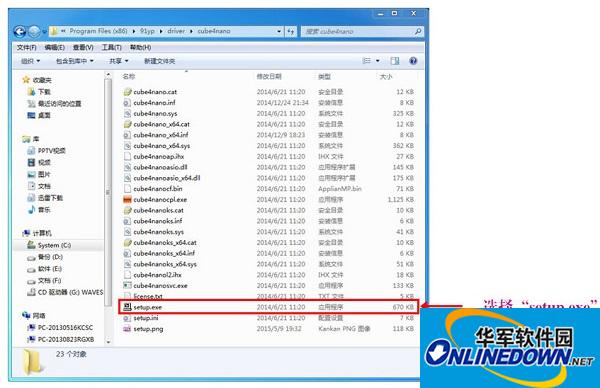Select the setup.exe installer icon

coord(127,307)
